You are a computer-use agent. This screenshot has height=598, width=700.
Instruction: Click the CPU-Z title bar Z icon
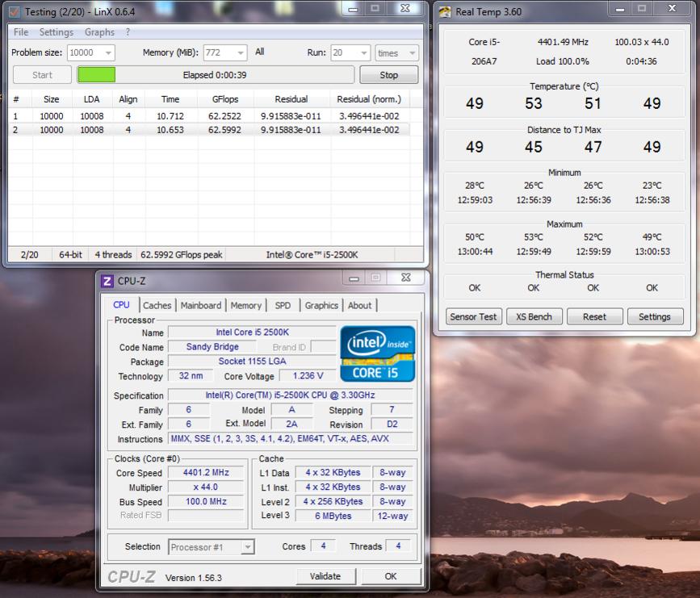point(107,281)
